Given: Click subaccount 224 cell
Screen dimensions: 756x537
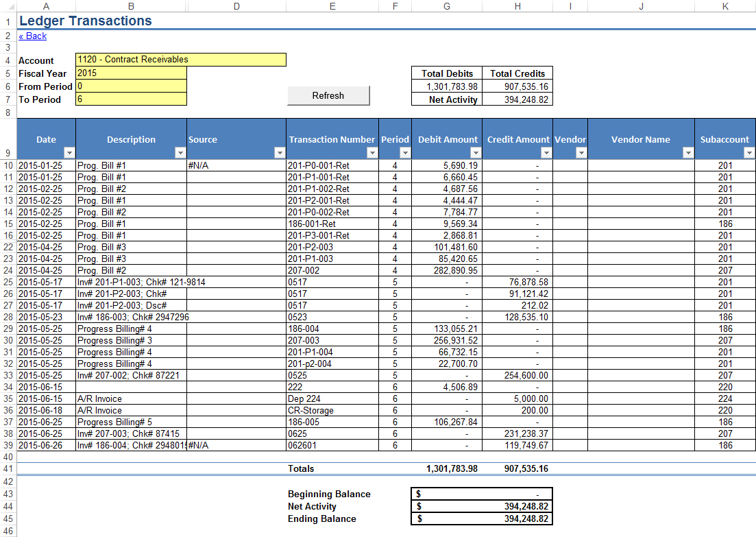Looking at the screenshot, I should coord(725,399).
